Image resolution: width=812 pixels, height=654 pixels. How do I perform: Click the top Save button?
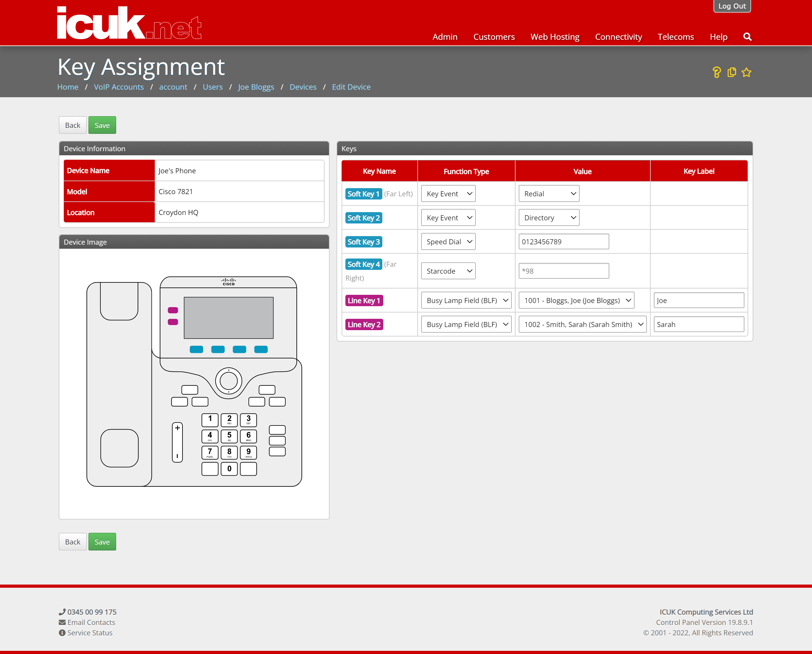(x=102, y=125)
